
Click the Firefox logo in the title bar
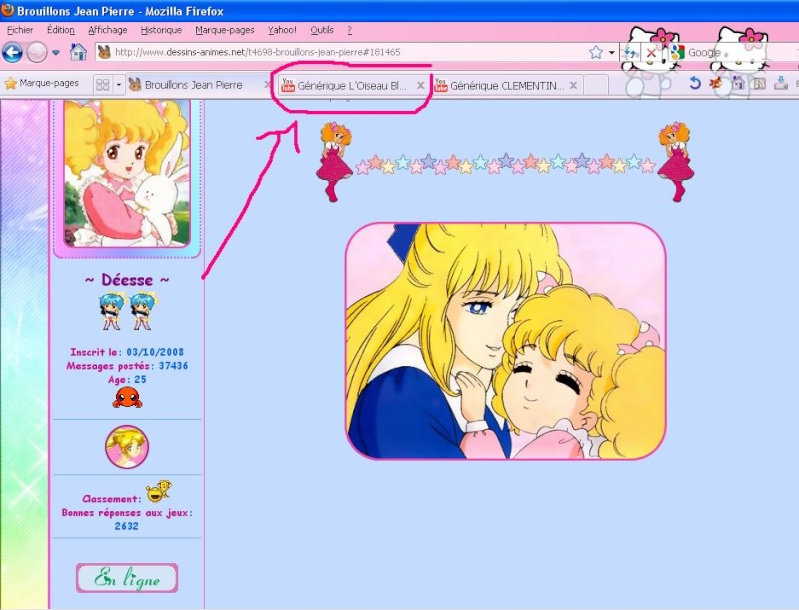(x=8, y=10)
